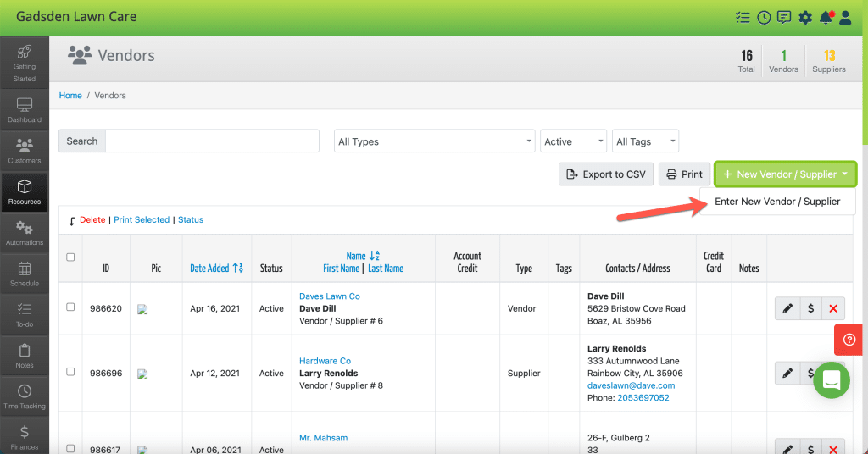Open Schedule in sidebar

point(25,274)
